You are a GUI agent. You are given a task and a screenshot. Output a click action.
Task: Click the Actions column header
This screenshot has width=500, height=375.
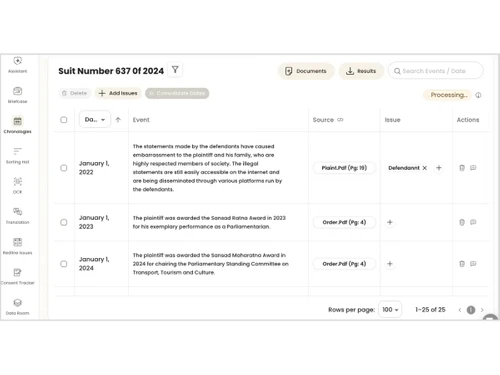[468, 120]
